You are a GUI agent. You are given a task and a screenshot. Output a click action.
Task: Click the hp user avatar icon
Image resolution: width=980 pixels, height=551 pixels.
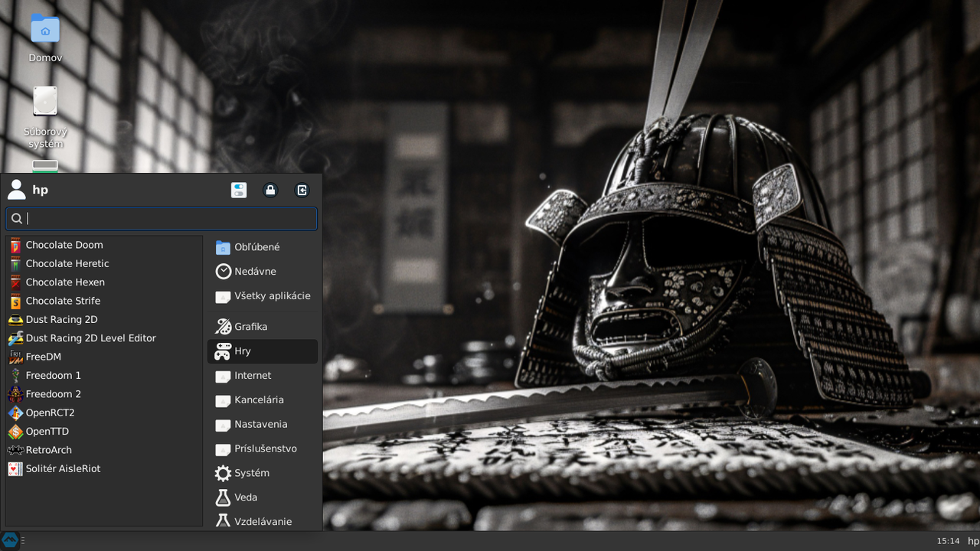[16, 190]
